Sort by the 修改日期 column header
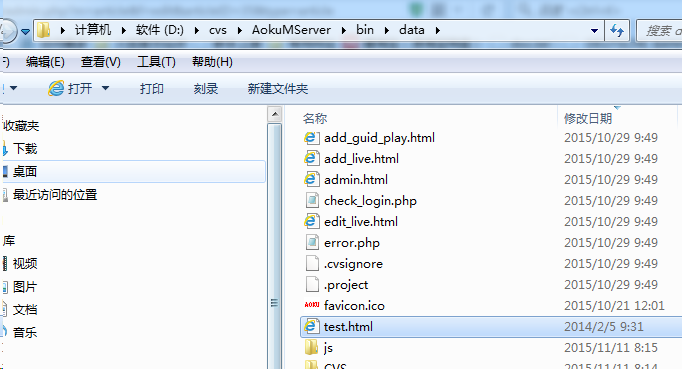 pos(588,118)
